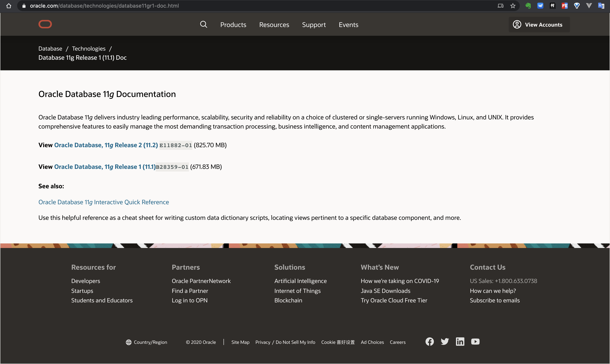Image resolution: width=610 pixels, height=364 pixels.
Task: Open Blockchain footer link
Action: [x=288, y=300]
